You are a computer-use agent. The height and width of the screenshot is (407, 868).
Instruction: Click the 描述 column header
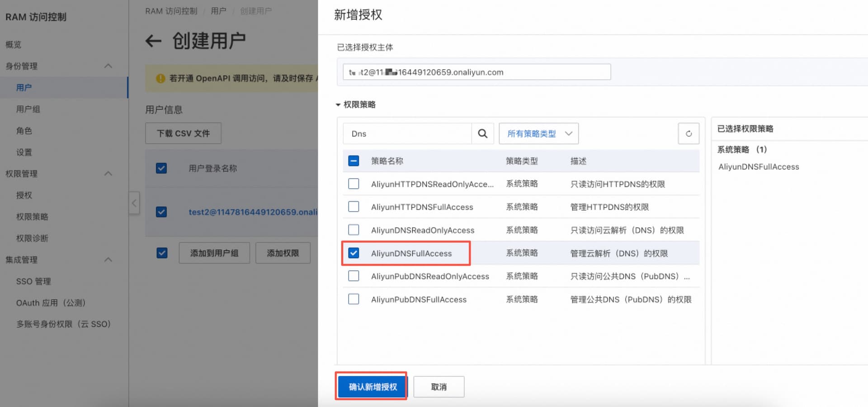click(578, 161)
